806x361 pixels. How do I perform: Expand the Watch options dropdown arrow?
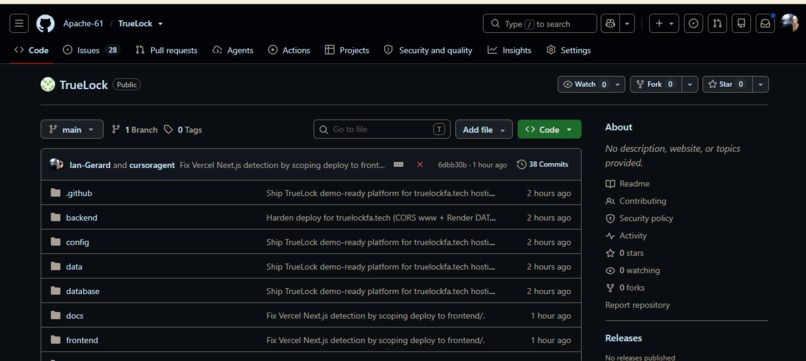[618, 84]
